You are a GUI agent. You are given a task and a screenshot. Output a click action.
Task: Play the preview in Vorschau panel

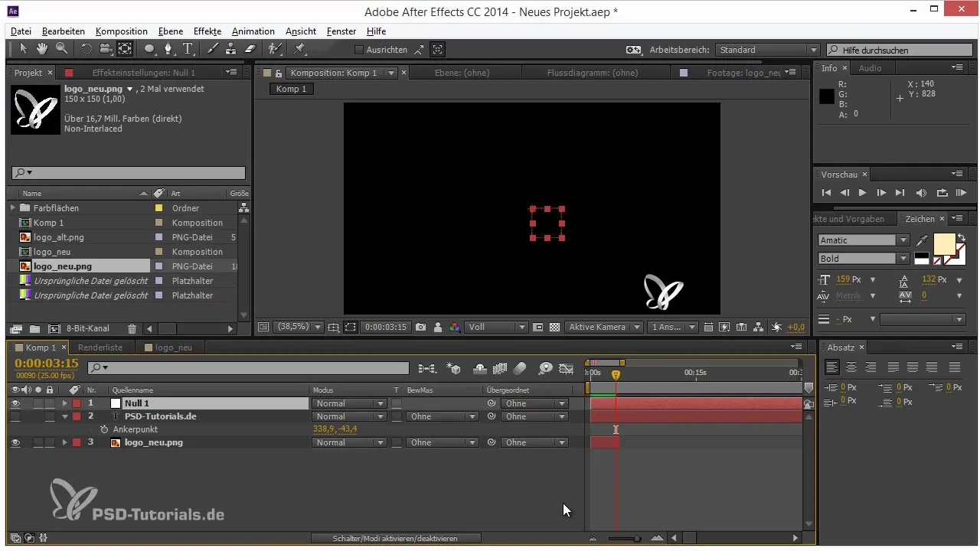coord(863,193)
